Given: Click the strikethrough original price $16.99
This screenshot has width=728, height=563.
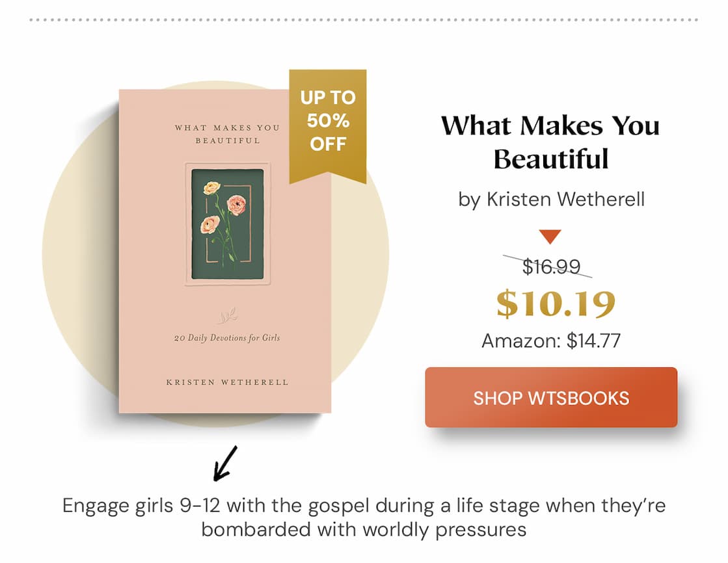Looking at the screenshot, I should [552, 266].
